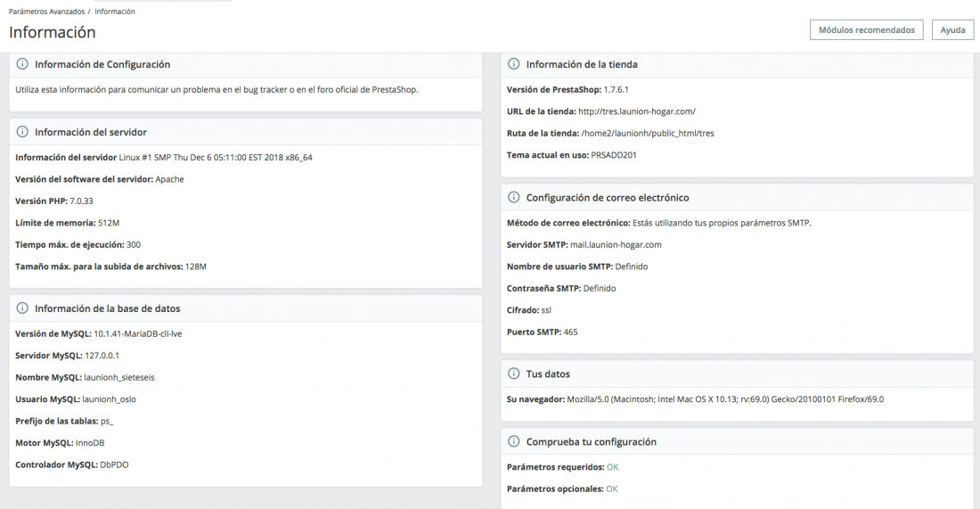Screen dimensions: 980x509
Task: Click the browser user agent string
Action: 725,399
